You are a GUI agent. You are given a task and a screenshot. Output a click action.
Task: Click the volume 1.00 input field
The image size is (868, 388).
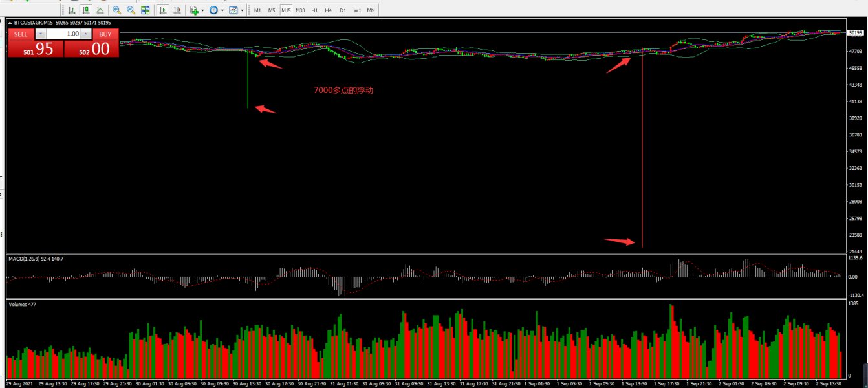pos(63,34)
